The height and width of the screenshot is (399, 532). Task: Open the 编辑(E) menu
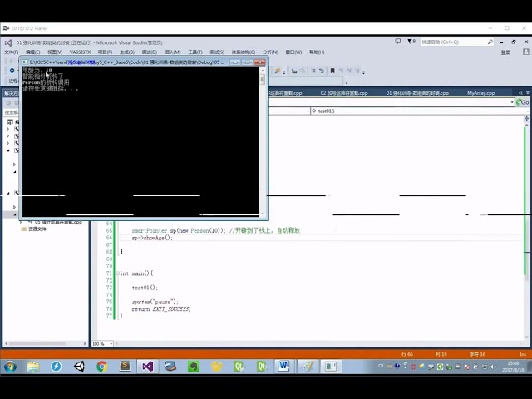pyautogui.click(x=33, y=52)
